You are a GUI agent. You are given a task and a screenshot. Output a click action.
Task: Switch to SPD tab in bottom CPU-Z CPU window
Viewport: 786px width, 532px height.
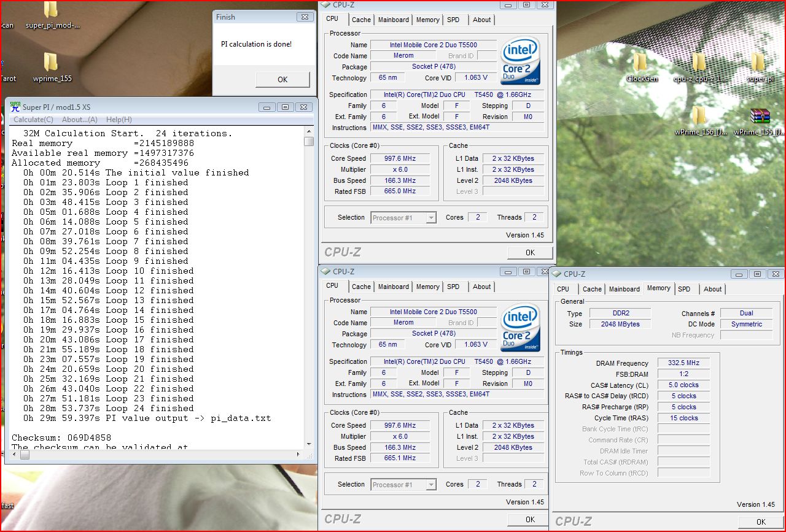click(x=453, y=287)
